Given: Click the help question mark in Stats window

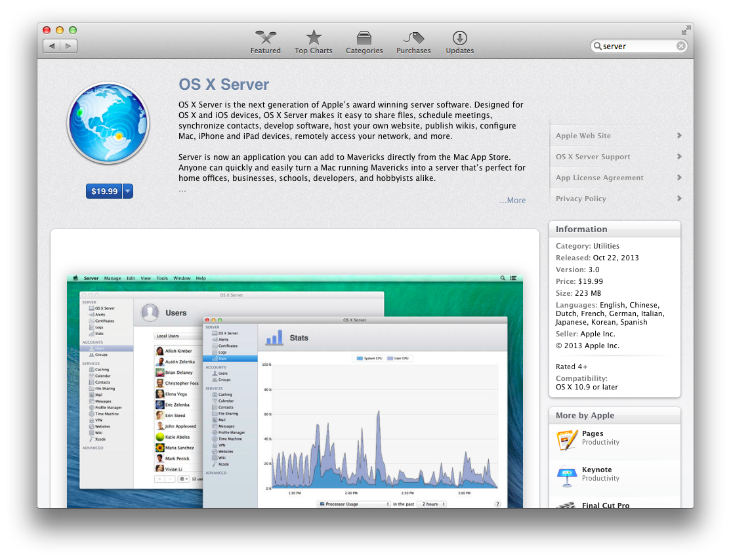Looking at the screenshot, I should 497,504.
